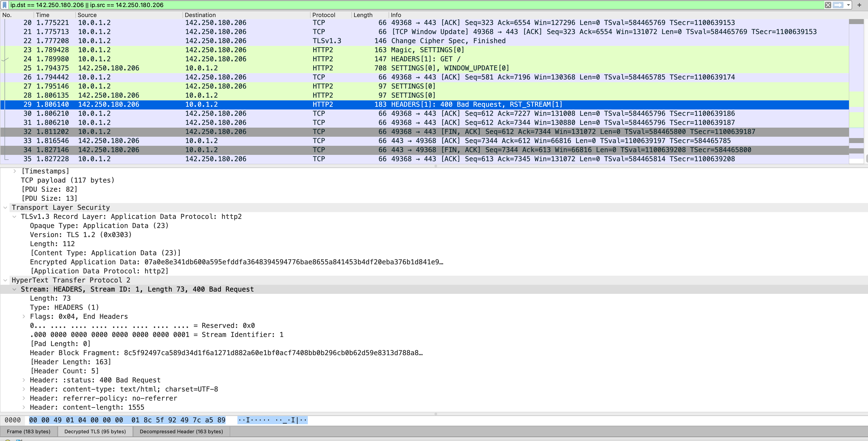Image resolution: width=868 pixels, height=441 pixels.
Task: Clear the display filter with X icon
Action: 828,5
